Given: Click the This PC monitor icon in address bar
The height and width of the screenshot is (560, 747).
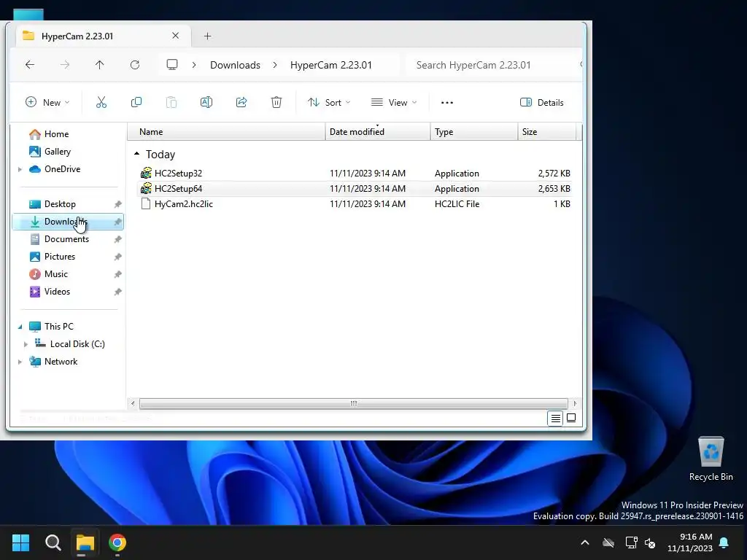Looking at the screenshot, I should (172, 65).
